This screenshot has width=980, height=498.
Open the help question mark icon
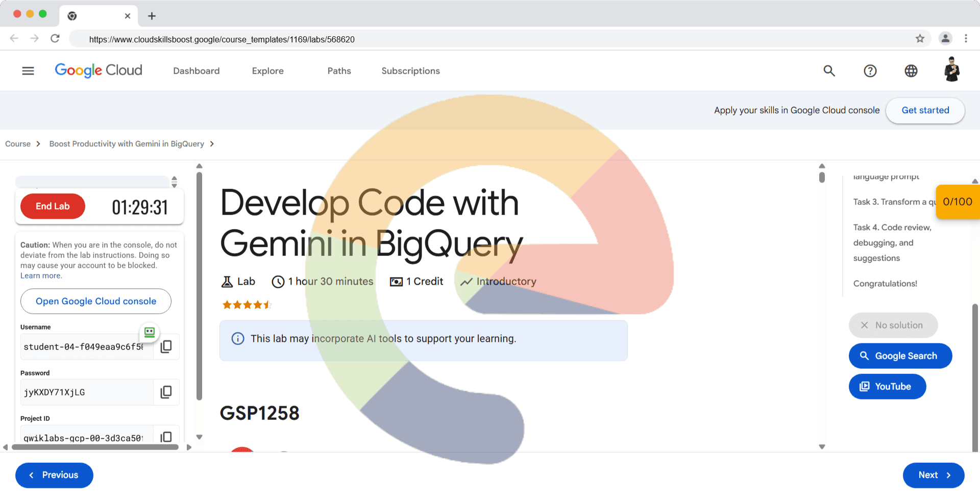(x=870, y=71)
